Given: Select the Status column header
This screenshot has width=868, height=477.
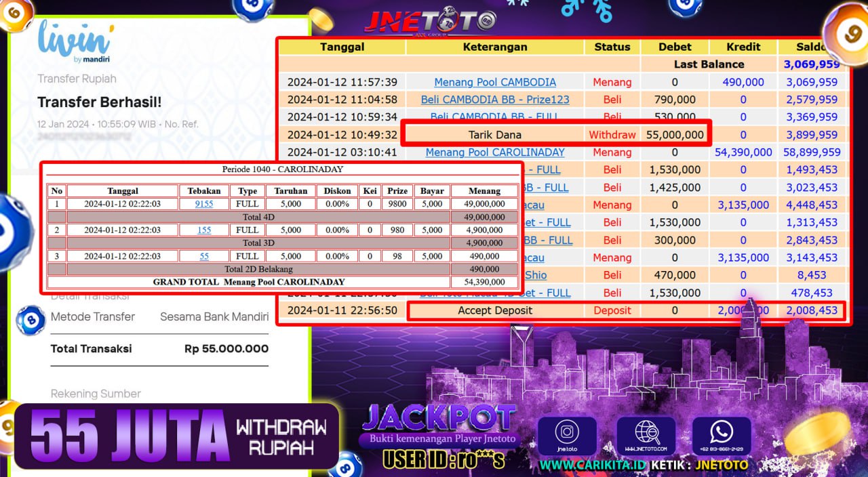Looking at the screenshot, I should (612, 47).
